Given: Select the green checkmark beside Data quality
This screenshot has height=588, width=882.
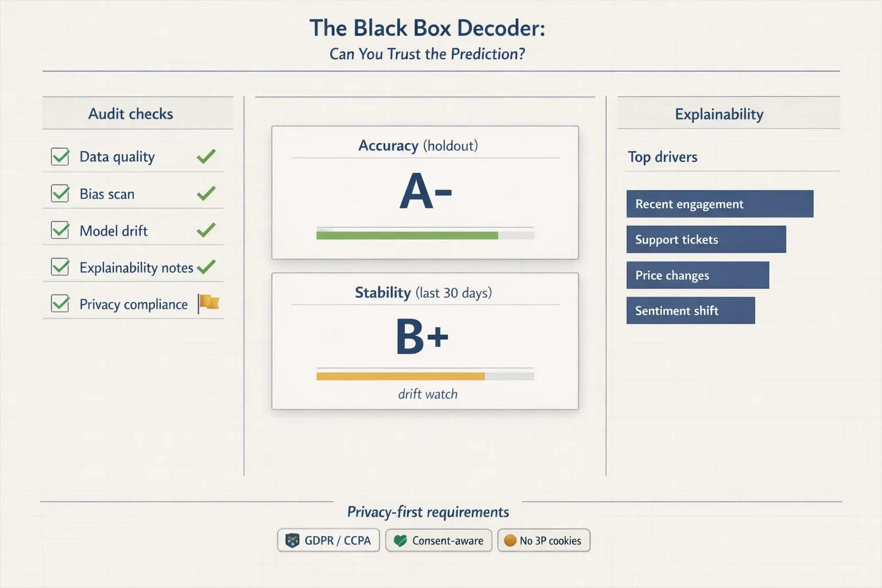Looking at the screenshot, I should tap(206, 156).
